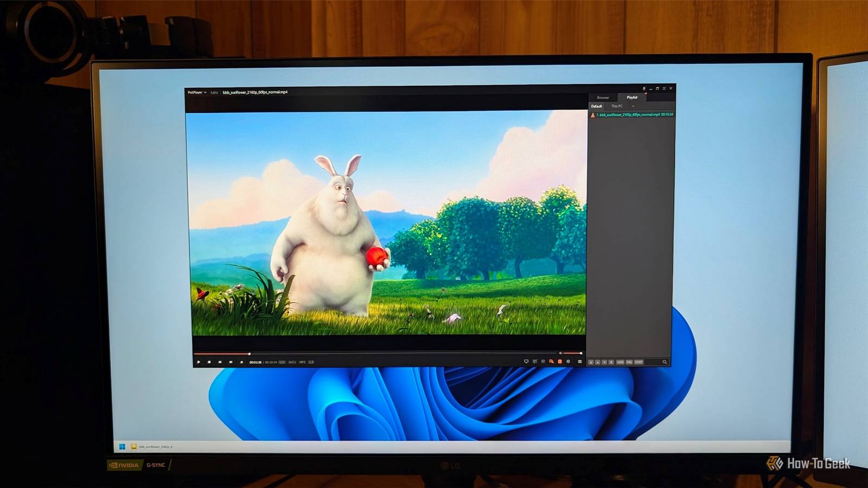Click the SORT button in the playlist panel
Viewport: 868px width, 488px height.
pyautogui.click(x=639, y=362)
